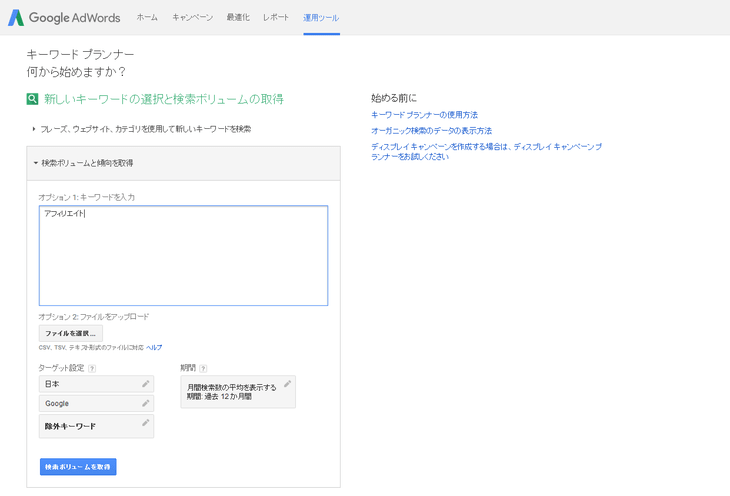Collapse 検索ボリュームと傾向を取得 section
The height and width of the screenshot is (496, 730).
[x=183, y=163]
